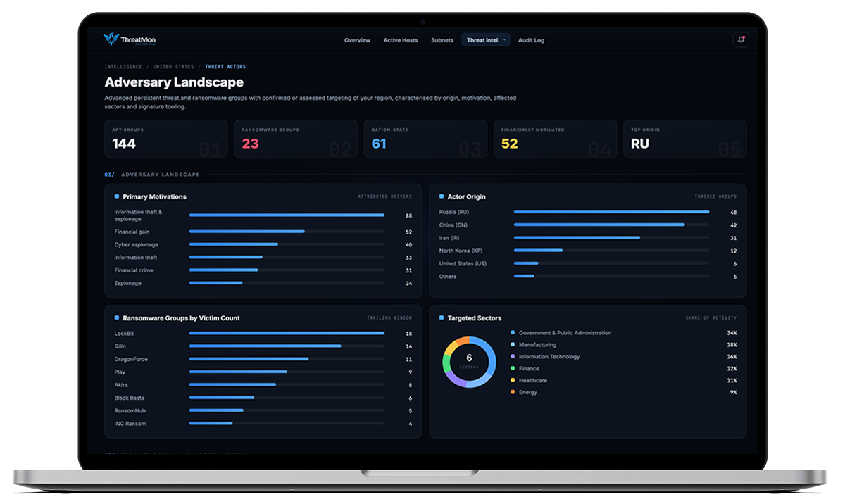Click the United States breadcrumb link
The width and height of the screenshot is (845, 504).
click(173, 67)
